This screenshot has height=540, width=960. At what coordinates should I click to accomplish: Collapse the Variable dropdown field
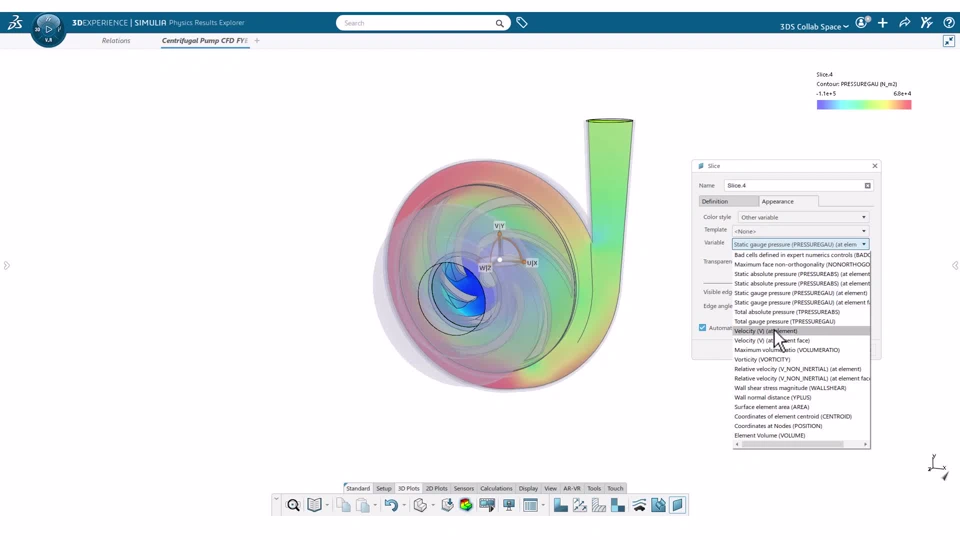pos(800,244)
